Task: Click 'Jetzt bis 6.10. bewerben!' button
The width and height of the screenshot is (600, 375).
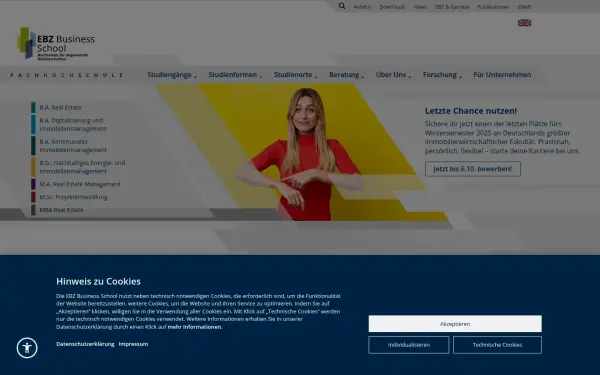Action: [x=473, y=169]
